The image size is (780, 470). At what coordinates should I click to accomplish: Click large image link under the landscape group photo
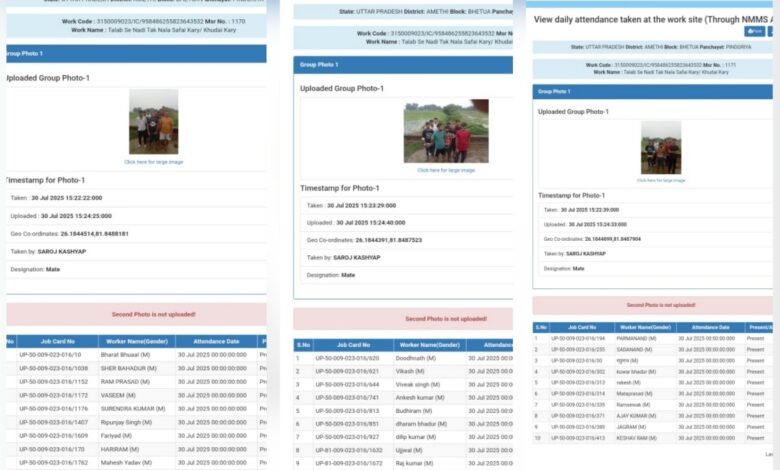click(x=446, y=170)
